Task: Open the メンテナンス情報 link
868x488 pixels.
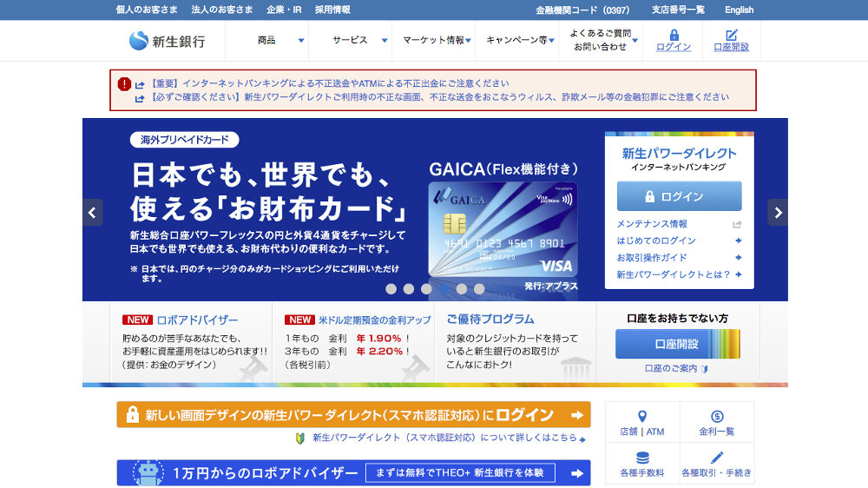Action: (x=652, y=224)
